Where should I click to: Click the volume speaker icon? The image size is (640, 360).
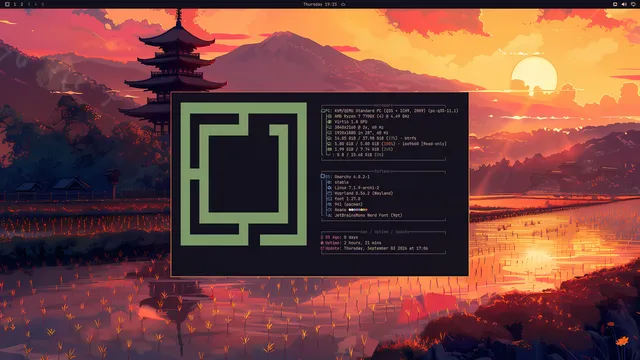(x=624, y=4)
